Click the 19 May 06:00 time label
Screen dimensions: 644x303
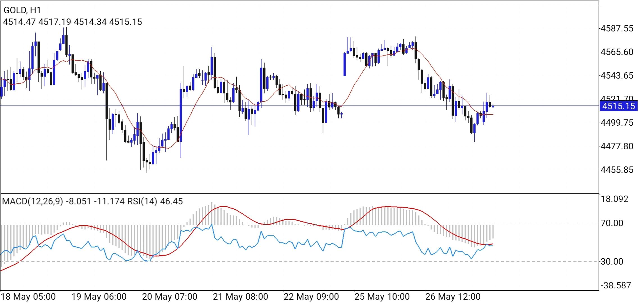99,296
